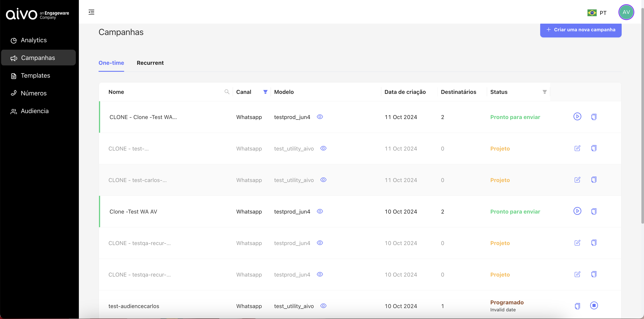Screen dimensions: 644x319
Task: Open the Status column filter
Action: 544,92
